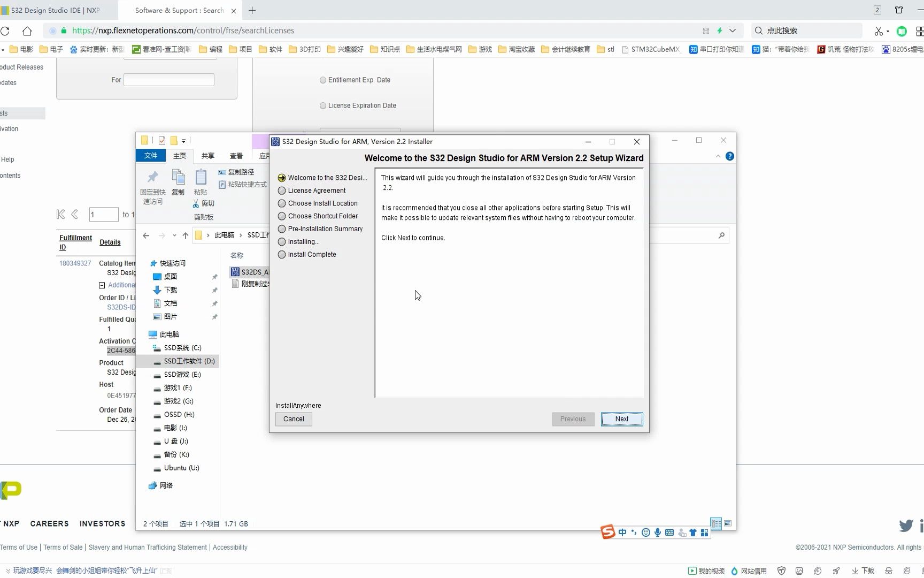Switch to the 主页 ribbon tab

180,156
